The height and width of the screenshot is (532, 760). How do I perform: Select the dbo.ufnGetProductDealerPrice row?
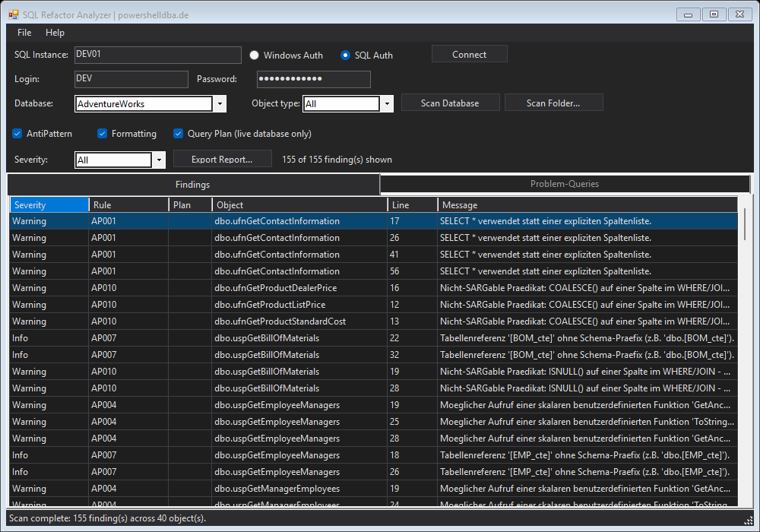click(373, 288)
